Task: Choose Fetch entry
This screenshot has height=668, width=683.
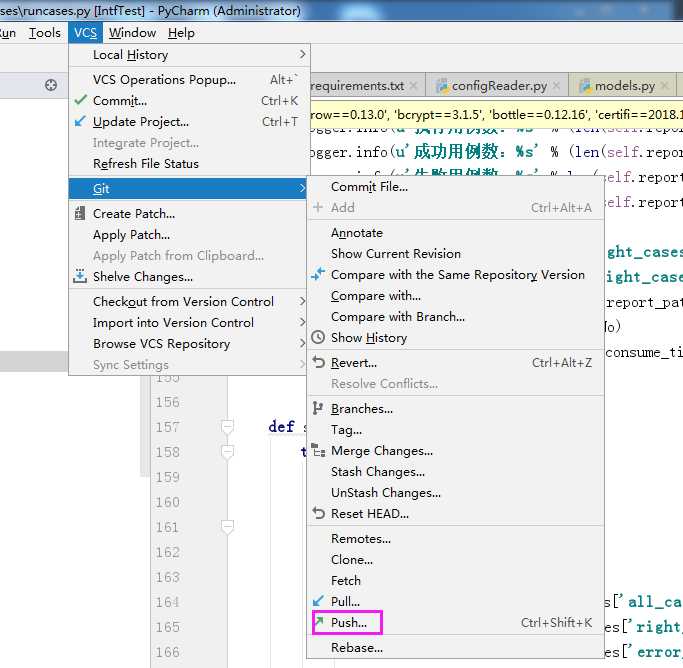Action: [456, 580]
